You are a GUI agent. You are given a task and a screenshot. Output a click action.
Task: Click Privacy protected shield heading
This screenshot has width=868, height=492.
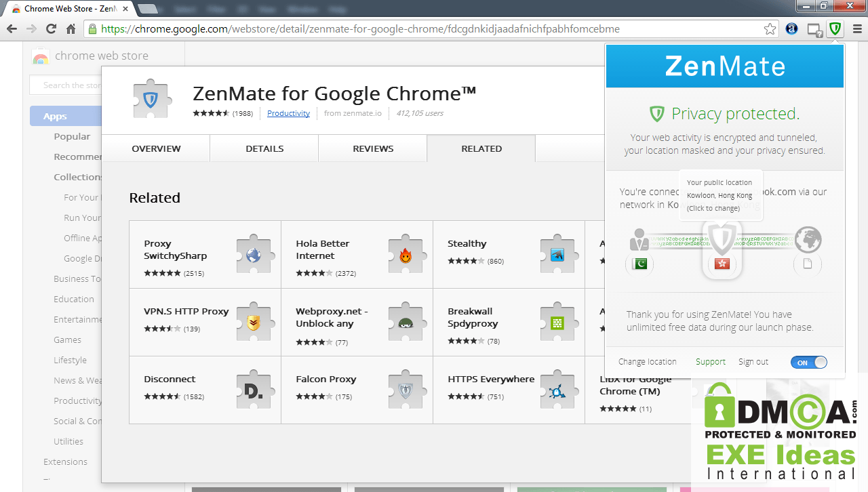pyautogui.click(x=725, y=113)
